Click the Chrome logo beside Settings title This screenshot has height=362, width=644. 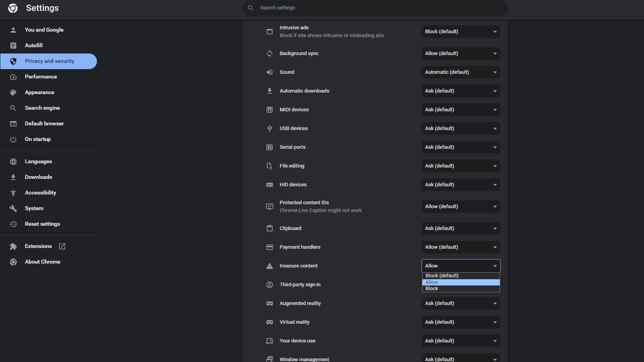point(13,8)
